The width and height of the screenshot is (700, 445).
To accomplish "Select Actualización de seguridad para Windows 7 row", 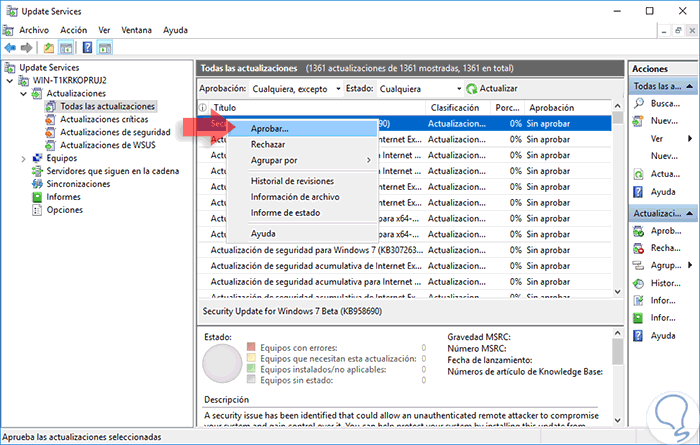I will click(x=404, y=250).
